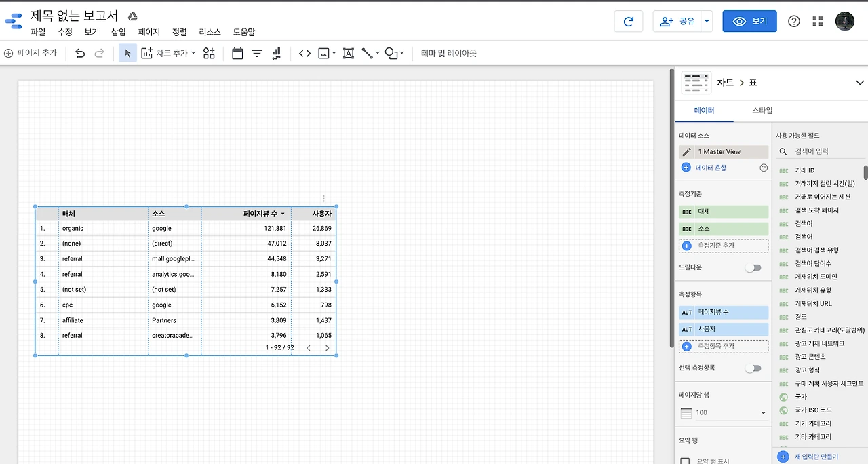The height and width of the screenshot is (464, 868).
Task: Toggle the 선택 측정항목 switch
Action: point(753,368)
